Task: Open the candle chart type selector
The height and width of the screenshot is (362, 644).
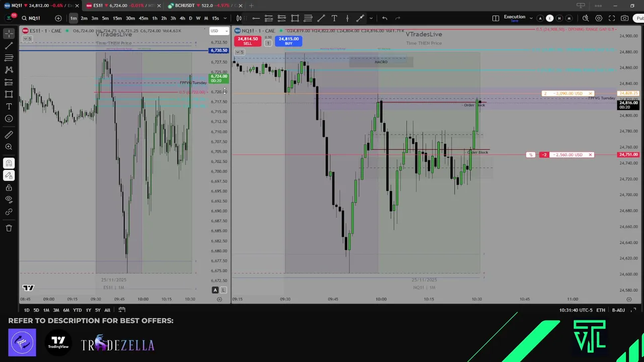Action: point(239,18)
